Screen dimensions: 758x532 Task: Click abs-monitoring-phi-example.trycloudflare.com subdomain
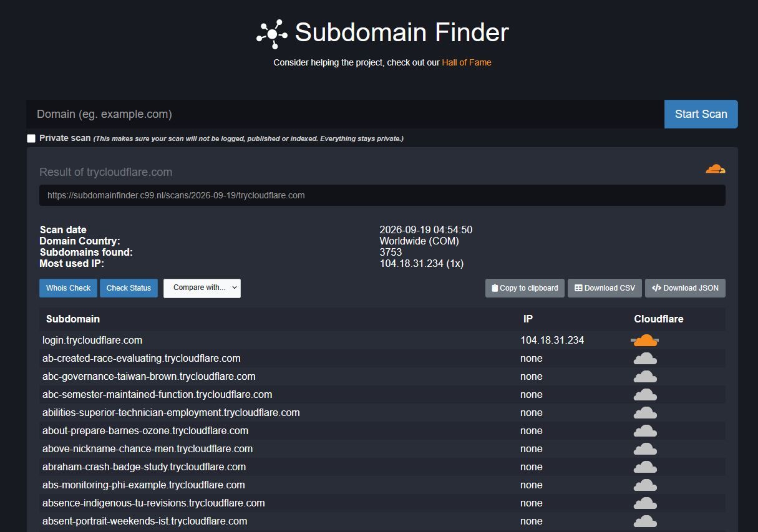[143, 485]
